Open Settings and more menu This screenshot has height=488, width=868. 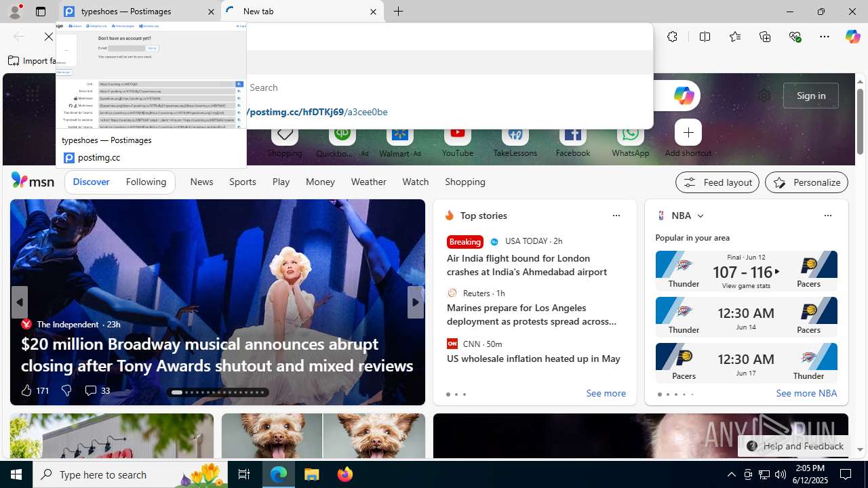[x=825, y=37]
